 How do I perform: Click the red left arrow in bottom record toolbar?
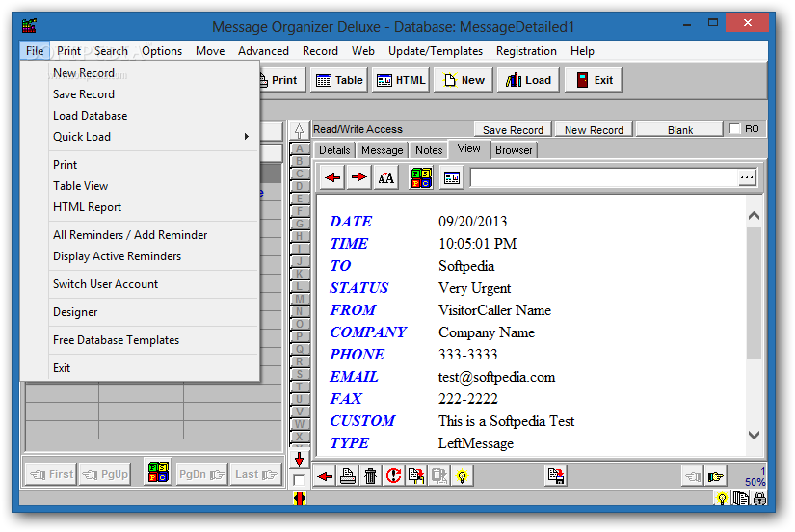(x=325, y=476)
